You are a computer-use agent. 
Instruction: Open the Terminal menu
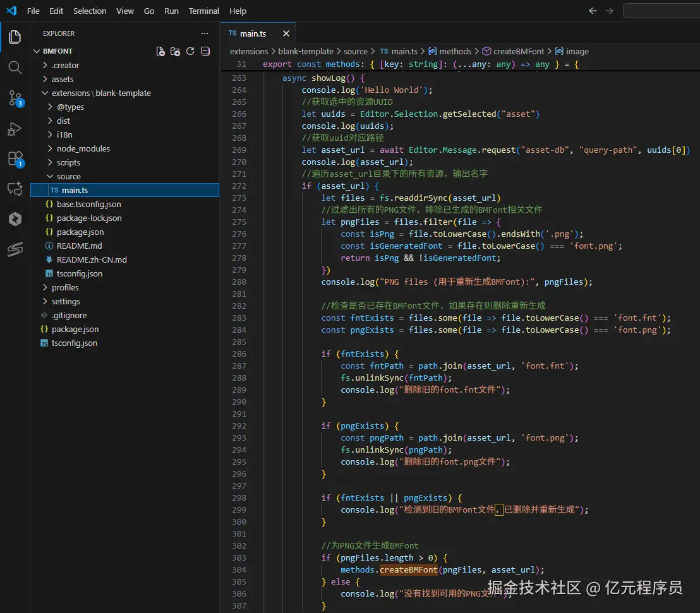pos(204,11)
